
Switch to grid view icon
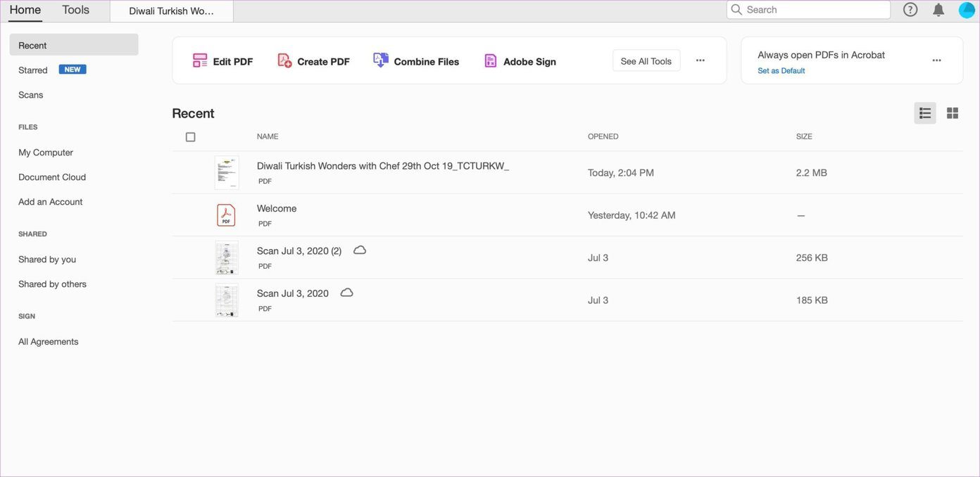point(953,113)
